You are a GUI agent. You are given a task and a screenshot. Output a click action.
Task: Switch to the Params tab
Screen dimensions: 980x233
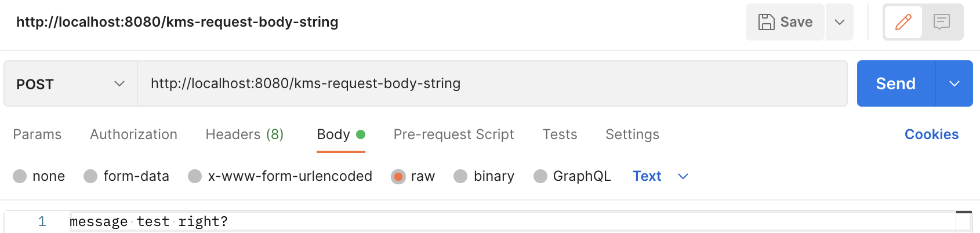(x=37, y=134)
